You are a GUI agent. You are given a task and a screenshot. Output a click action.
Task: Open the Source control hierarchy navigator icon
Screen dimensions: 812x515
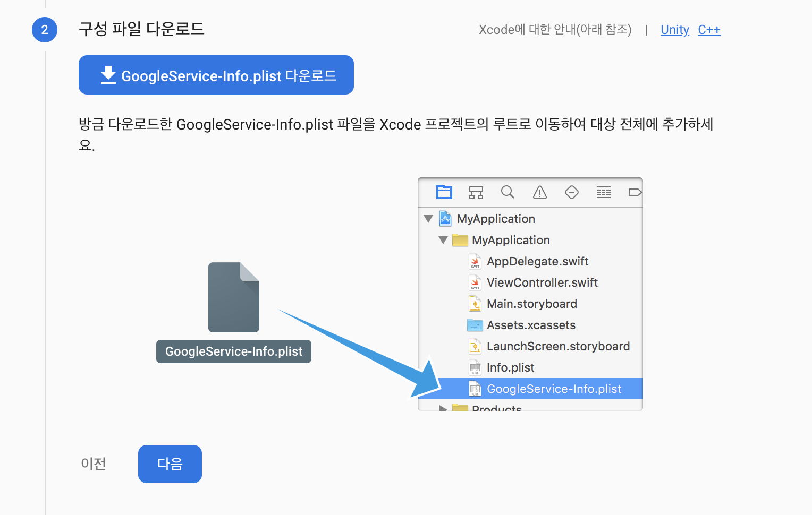pos(476,192)
